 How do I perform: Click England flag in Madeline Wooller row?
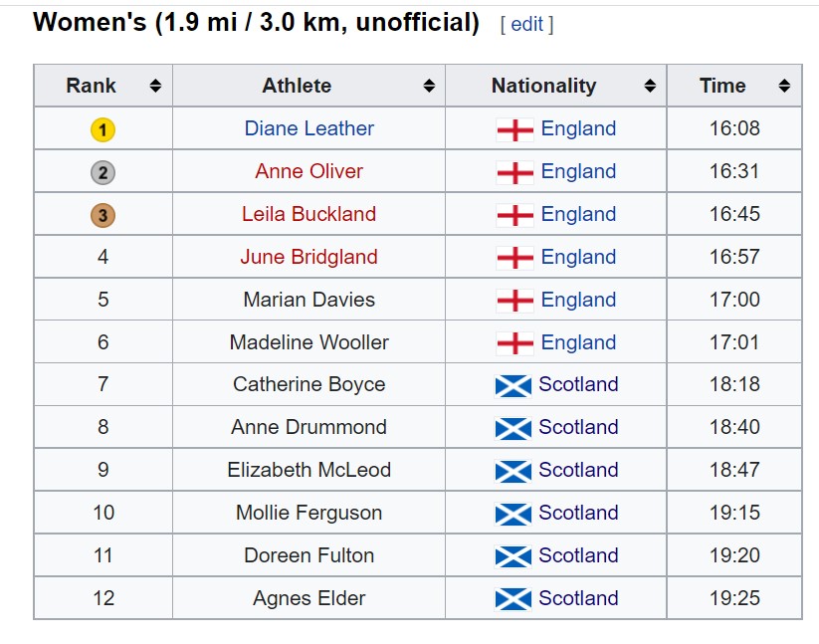point(515,343)
